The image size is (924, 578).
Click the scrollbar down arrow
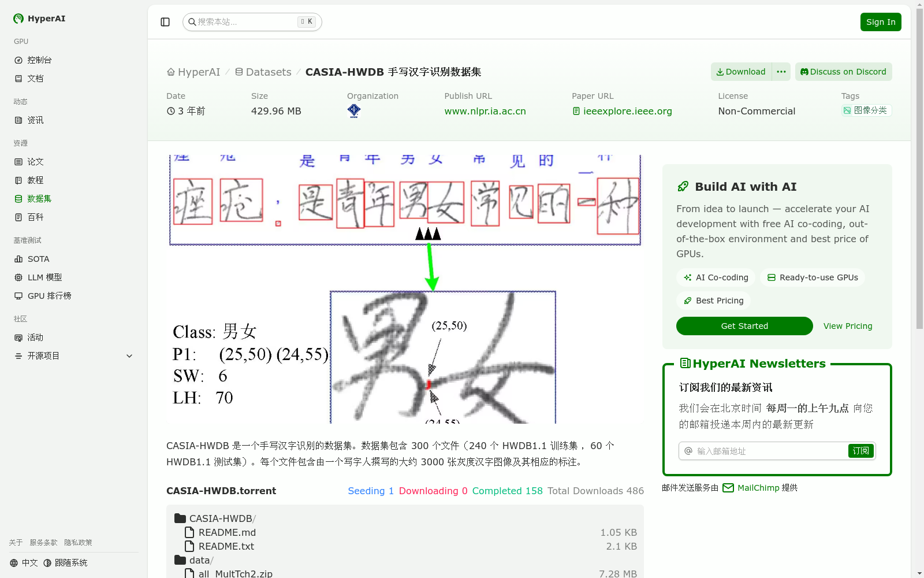pyautogui.click(x=919, y=573)
